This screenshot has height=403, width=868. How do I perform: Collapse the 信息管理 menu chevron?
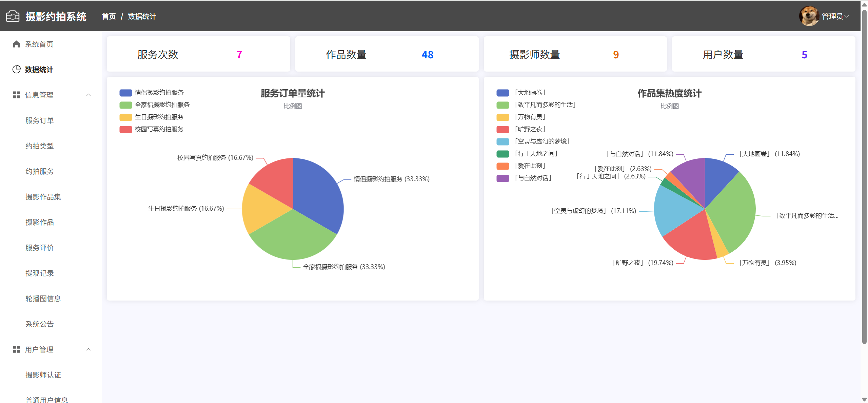[x=88, y=95]
